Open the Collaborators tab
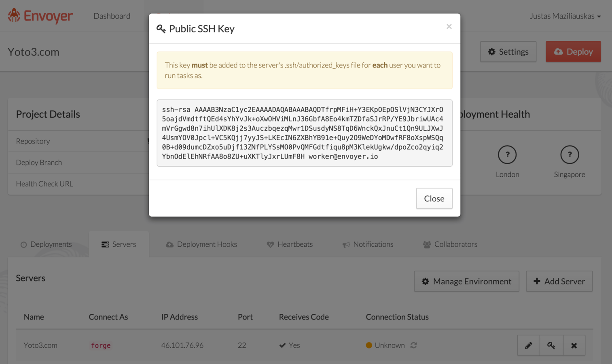The height and width of the screenshot is (364, 612). pos(450,244)
